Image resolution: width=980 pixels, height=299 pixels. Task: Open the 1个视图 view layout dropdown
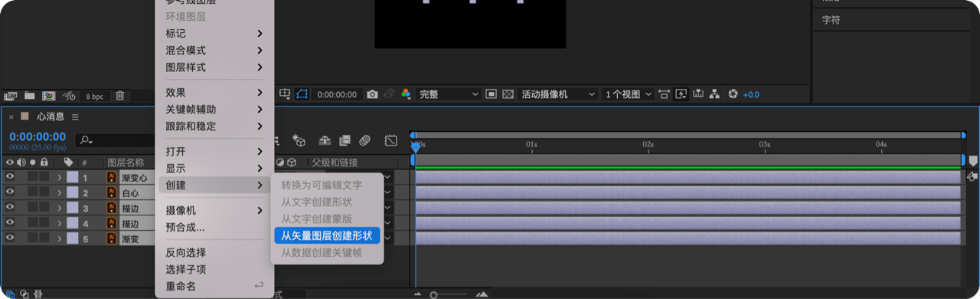[x=629, y=94]
